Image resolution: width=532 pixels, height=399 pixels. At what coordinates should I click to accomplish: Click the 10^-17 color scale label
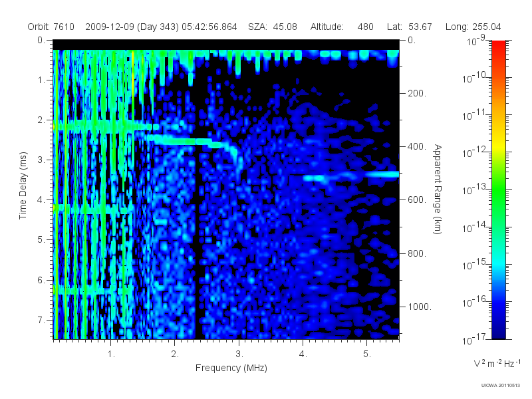(474, 339)
